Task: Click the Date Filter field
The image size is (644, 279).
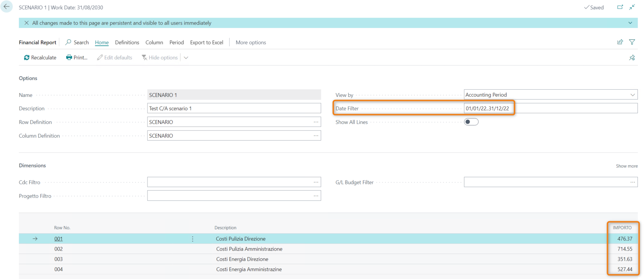Action: coord(551,108)
